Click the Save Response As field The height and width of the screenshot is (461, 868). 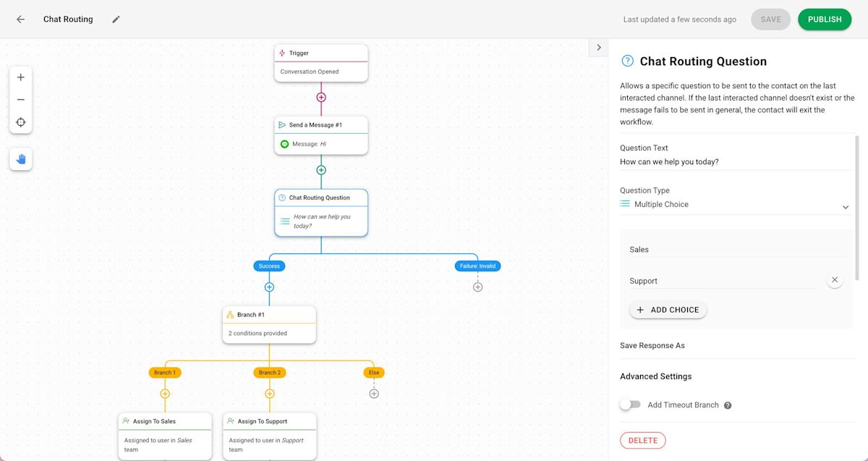[736, 346]
